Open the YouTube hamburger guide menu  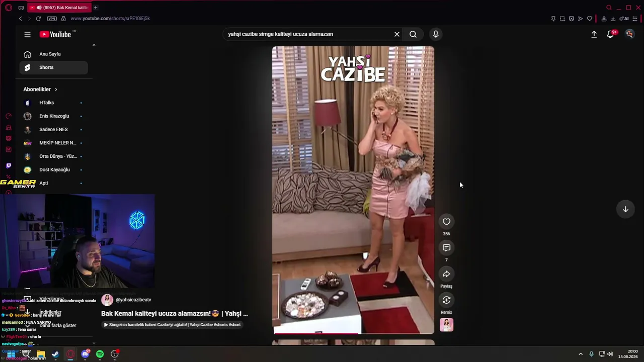point(27,34)
